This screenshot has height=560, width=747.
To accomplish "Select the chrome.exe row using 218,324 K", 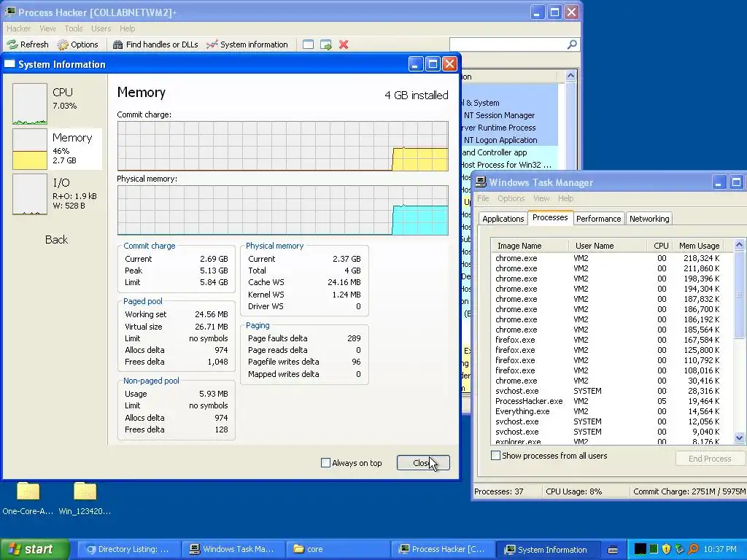I will 608,258.
